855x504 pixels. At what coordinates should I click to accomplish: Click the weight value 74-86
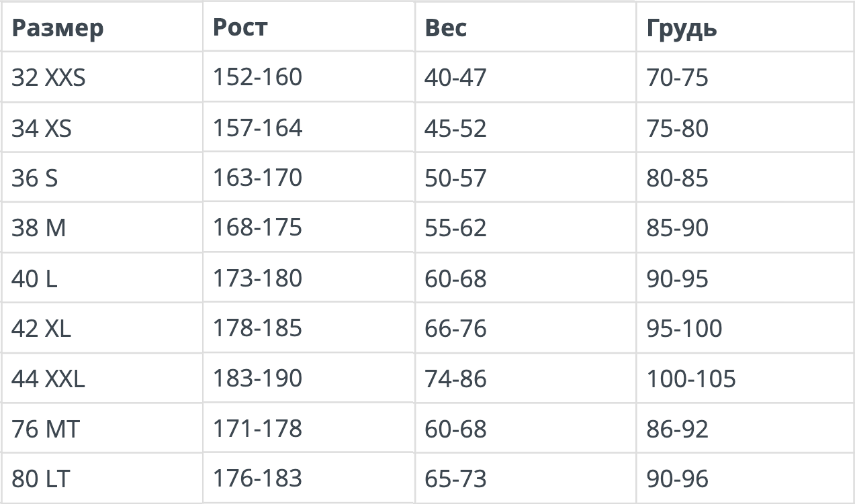[455, 379]
